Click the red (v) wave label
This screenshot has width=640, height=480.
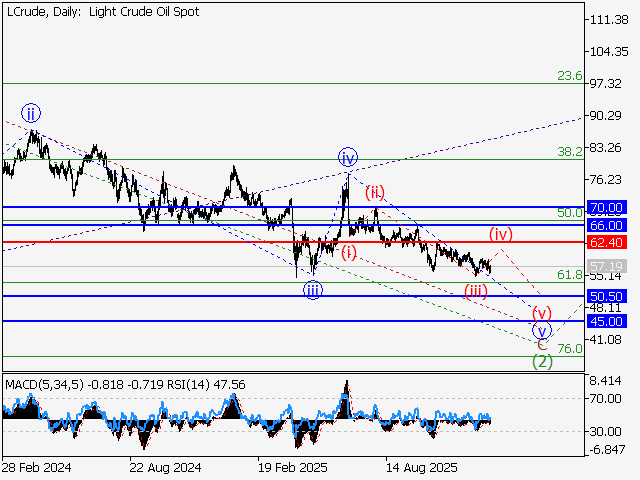[541, 312]
